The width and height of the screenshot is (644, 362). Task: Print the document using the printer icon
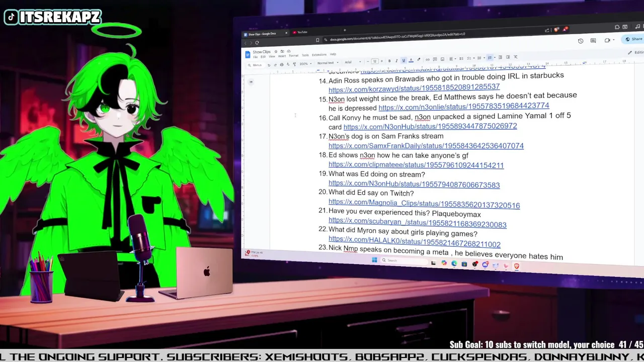282,64
